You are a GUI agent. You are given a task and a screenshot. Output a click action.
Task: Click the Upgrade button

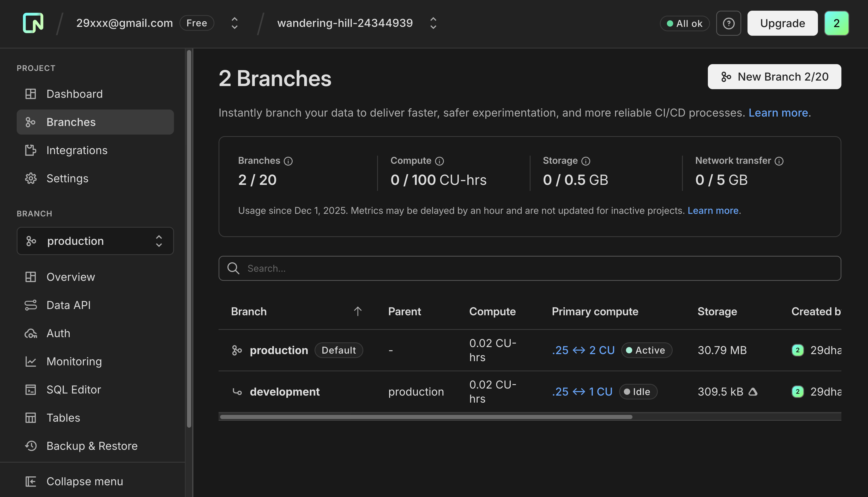click(782, 23)
